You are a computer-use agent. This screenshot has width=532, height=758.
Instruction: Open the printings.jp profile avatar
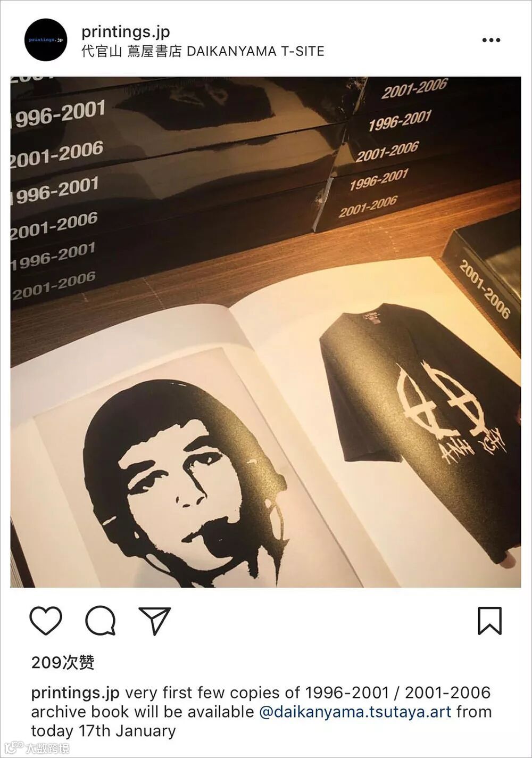(x=46, y=39)
